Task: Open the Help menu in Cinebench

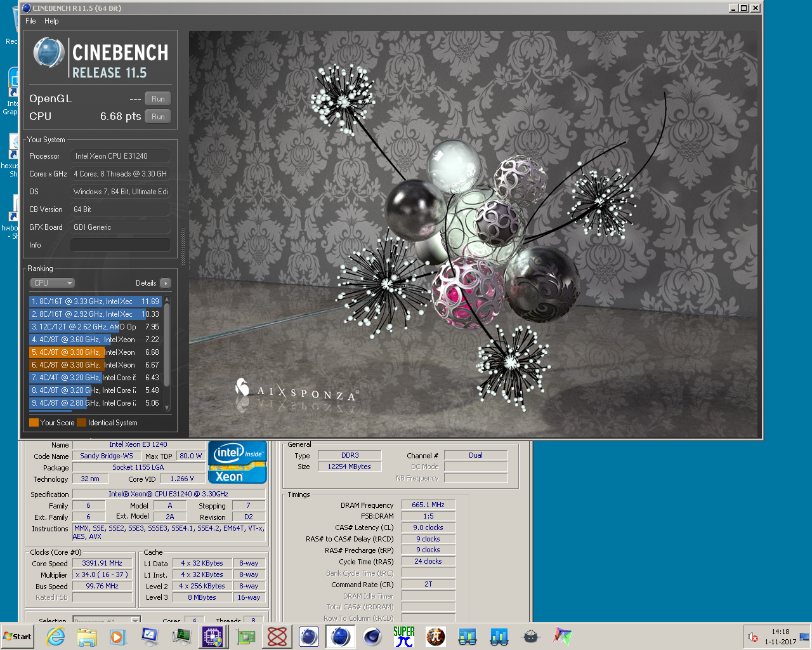Action: click(51, 21)
